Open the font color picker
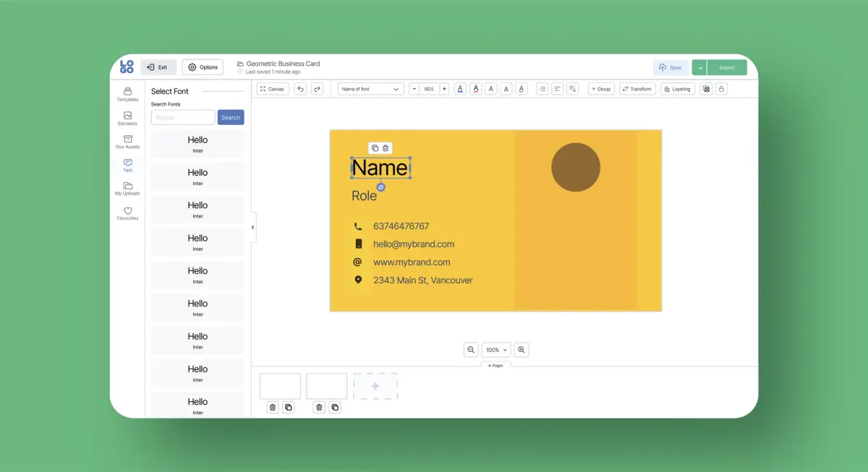Screen dimensions: 868x472 (460, 88)
